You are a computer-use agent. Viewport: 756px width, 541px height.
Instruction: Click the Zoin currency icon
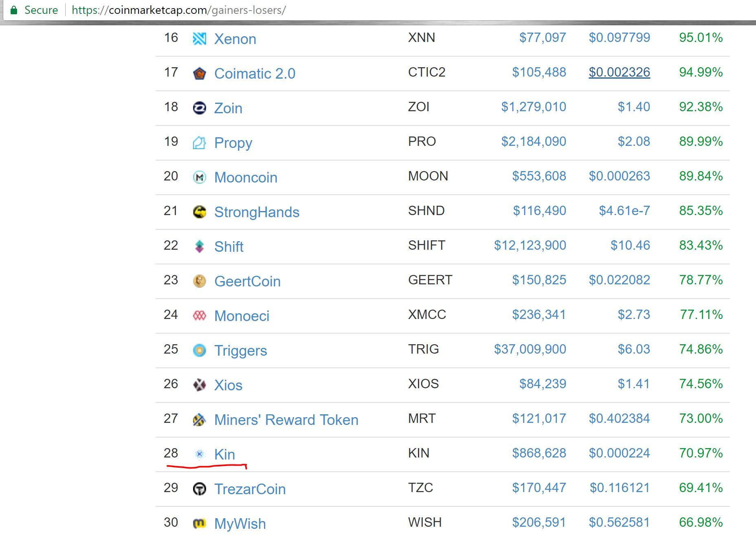point(199,107)
